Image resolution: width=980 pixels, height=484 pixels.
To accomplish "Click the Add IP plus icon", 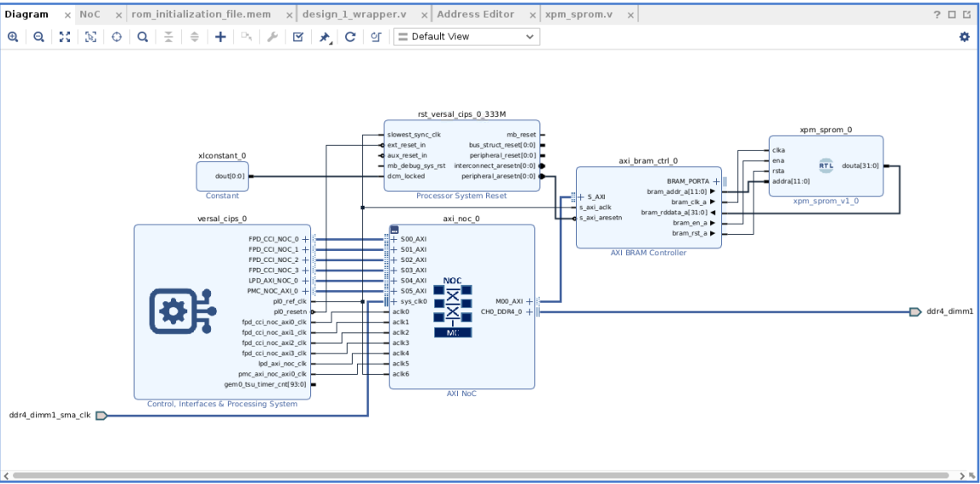I will point(220,38).
